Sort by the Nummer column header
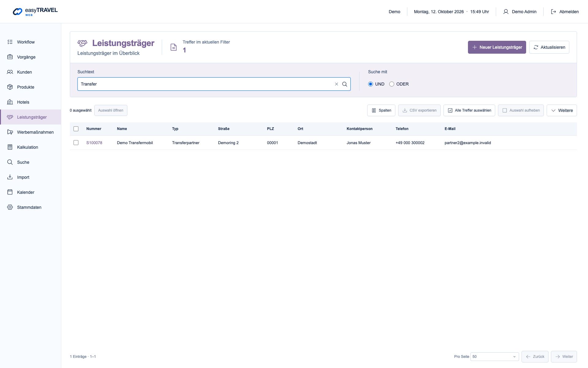The width and height of the screenshot is (588, 368). [x=94, y=129]
